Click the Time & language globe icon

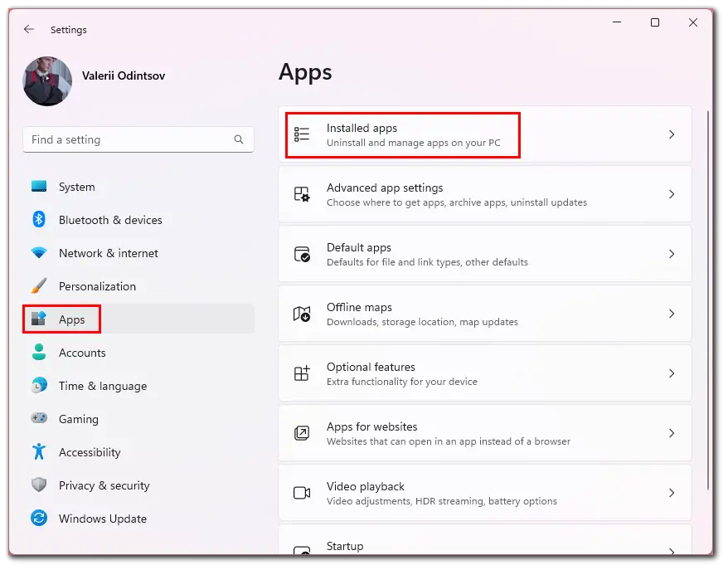coord(39,385)
